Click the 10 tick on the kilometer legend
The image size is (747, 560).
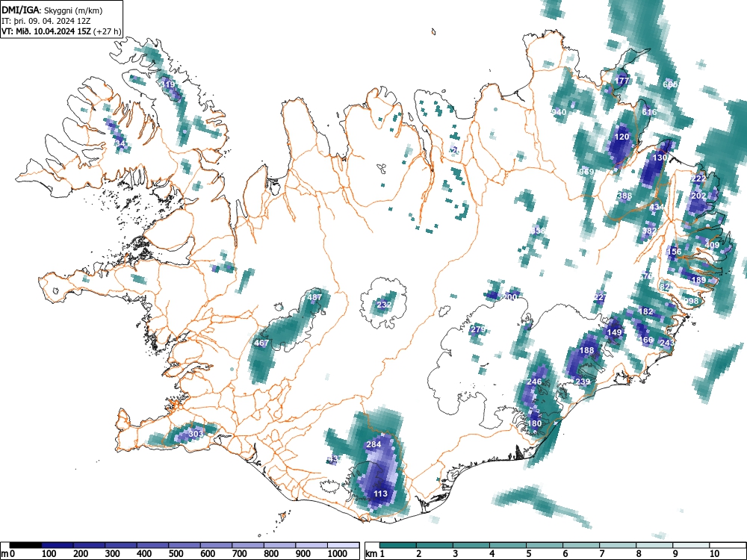714,554
